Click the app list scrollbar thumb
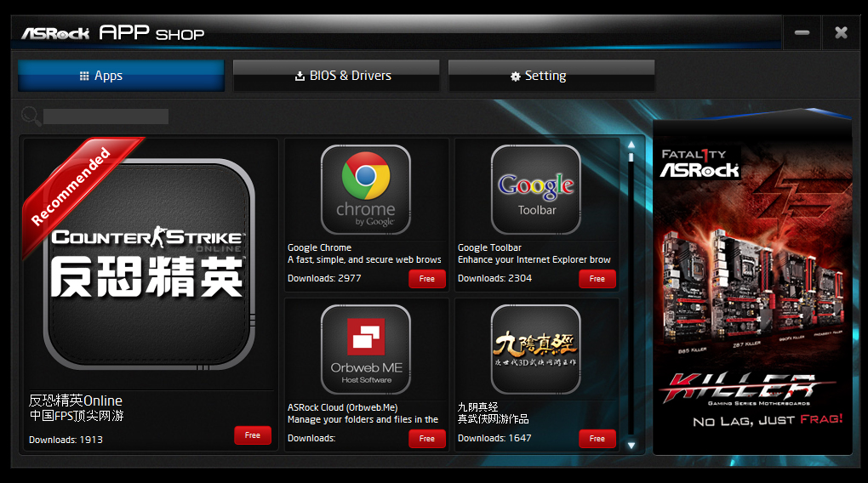 tap(631, 157)
